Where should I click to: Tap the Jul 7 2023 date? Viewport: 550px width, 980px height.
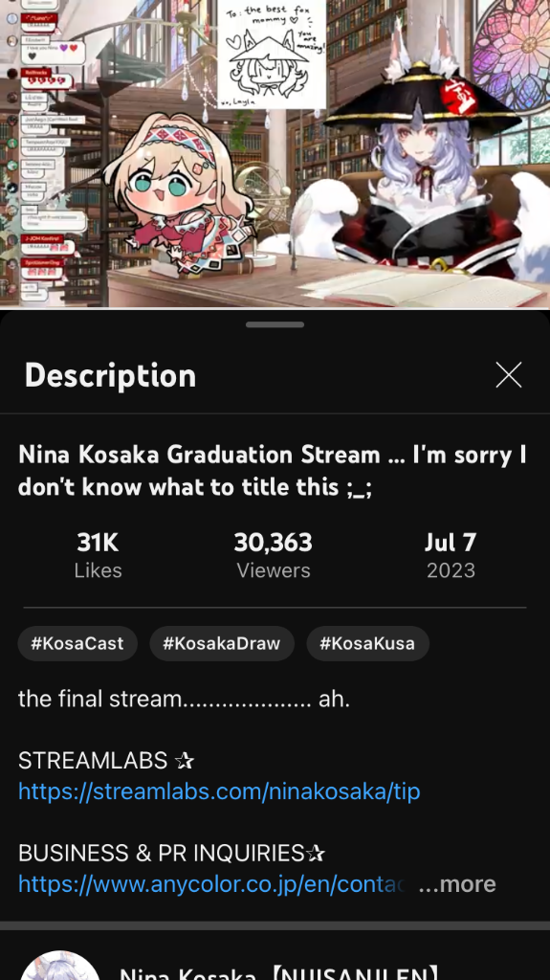point(451,555)
